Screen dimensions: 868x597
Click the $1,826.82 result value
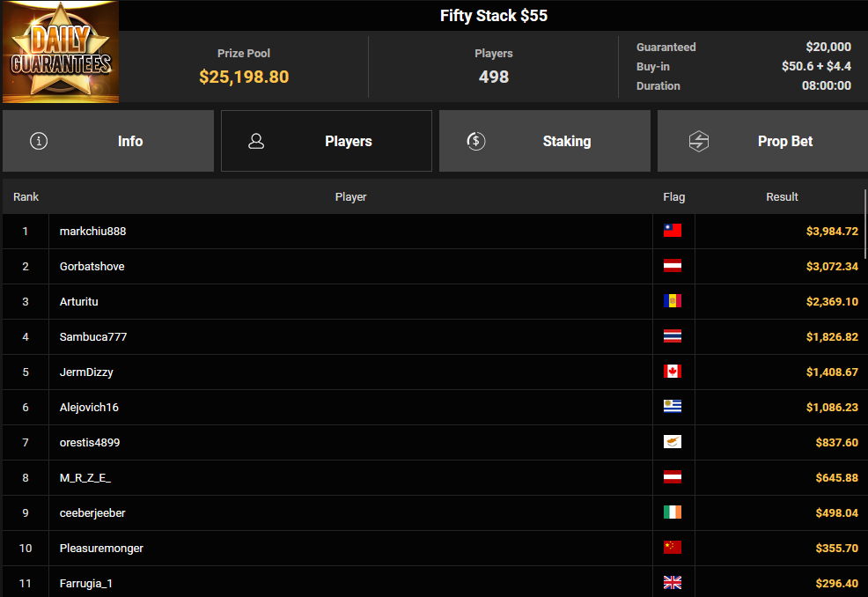click(x=832, y=336)
